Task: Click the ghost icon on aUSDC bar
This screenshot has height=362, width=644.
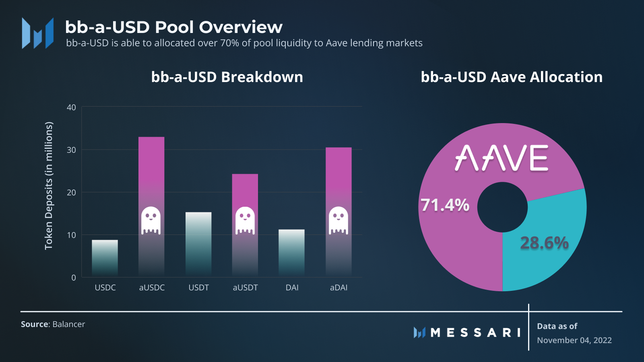Action: point(151,220)
